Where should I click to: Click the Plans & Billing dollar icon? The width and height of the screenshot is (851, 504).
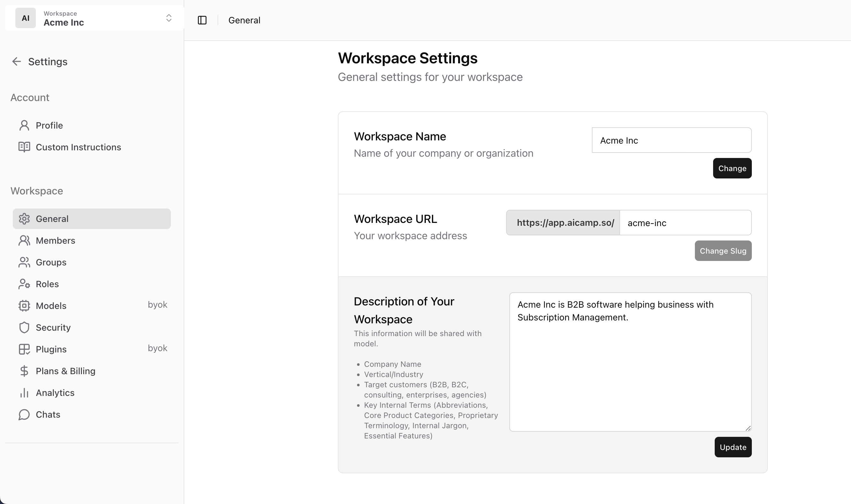pos(24,371)
